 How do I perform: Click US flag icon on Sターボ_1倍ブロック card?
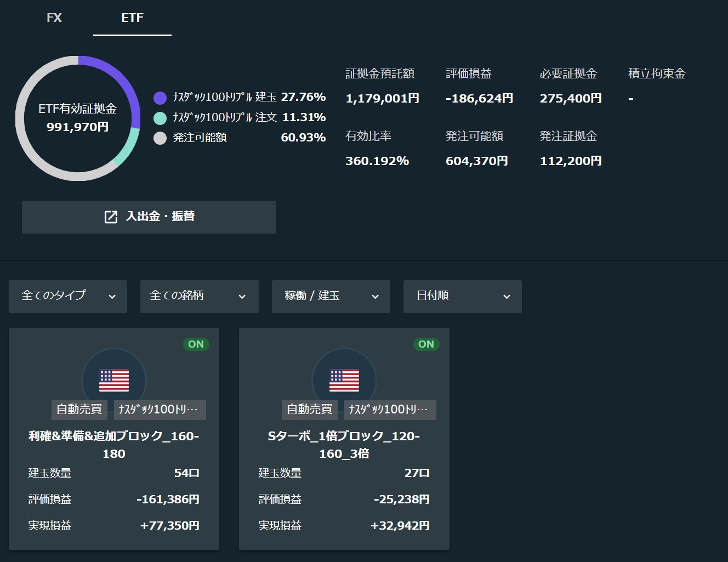[x=344, y=380]
